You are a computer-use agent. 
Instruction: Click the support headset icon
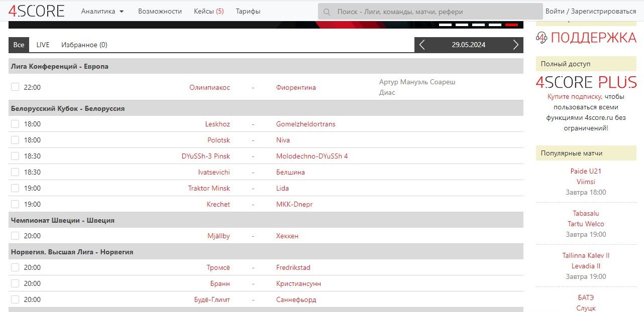coord(542,37)
